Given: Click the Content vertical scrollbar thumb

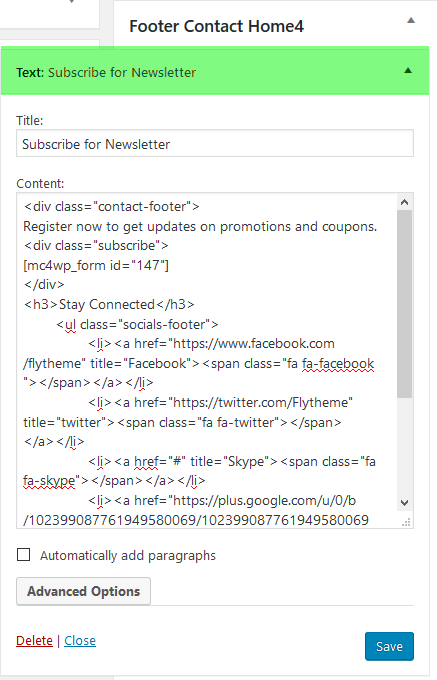Looking at the screenshot, I should click(404, 304).
